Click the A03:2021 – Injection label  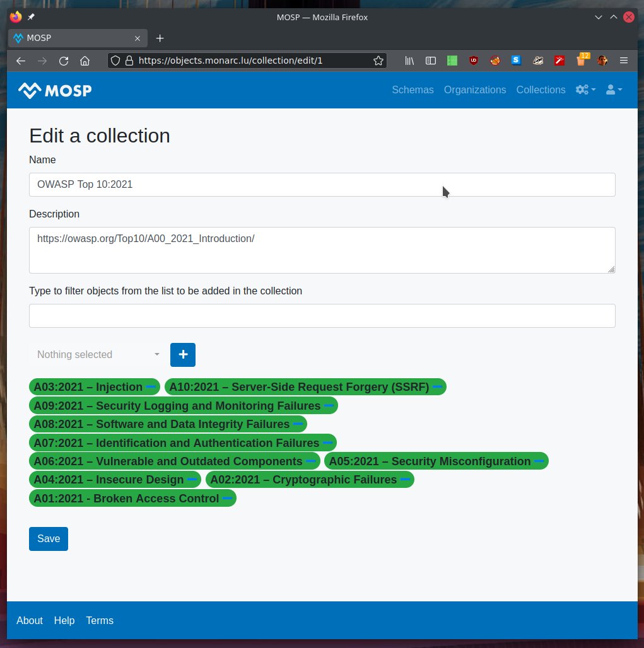(x=88, y=387)
